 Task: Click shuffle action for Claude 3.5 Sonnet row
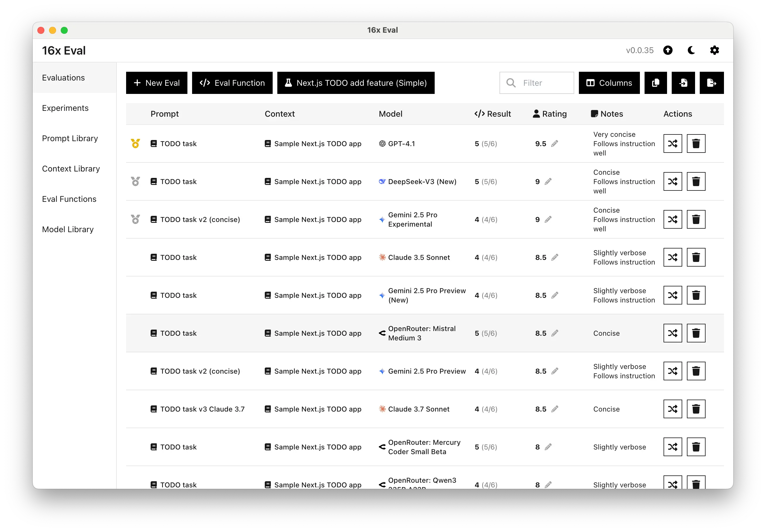[673, 257]
